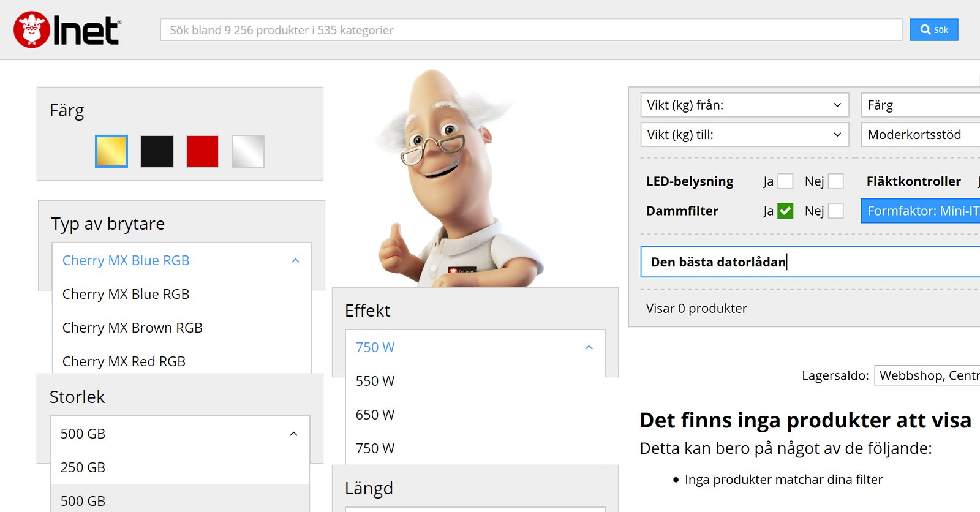Click the Formfaktor: Mini-ITX filter tag
This screenshot has height=512, width=980.
(x=921, y=211)
